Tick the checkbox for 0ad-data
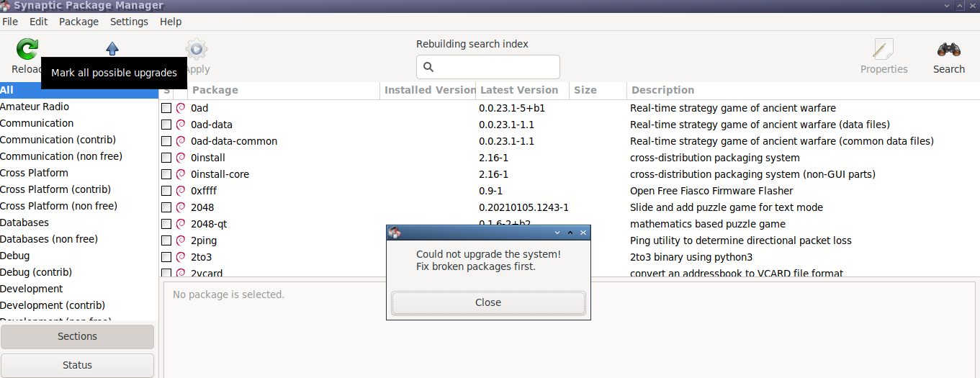The height and width of the screenshot is (378, 980). click(x=166, y=125)
